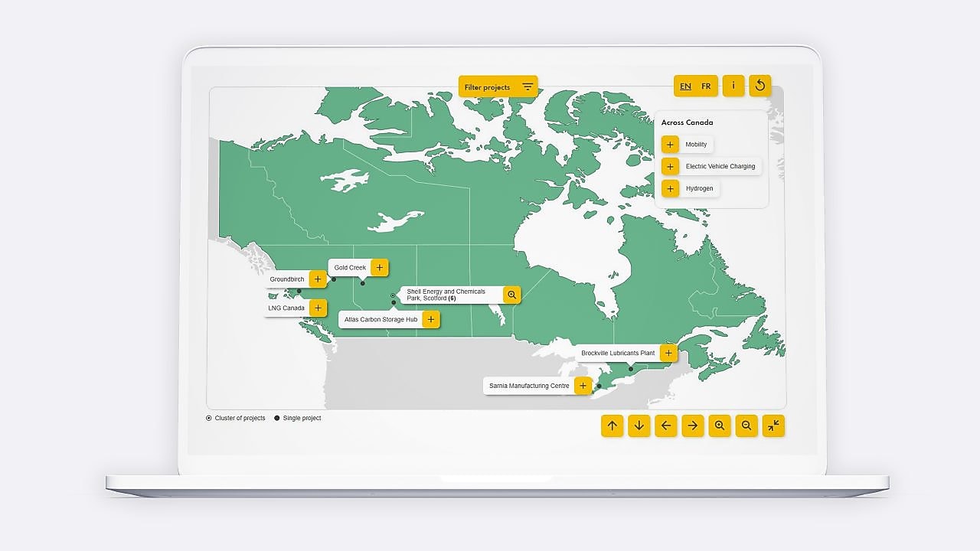This screenshot has width=980, height=551.
Task: Open the info panel via the i icon
Action: point(733,85)
